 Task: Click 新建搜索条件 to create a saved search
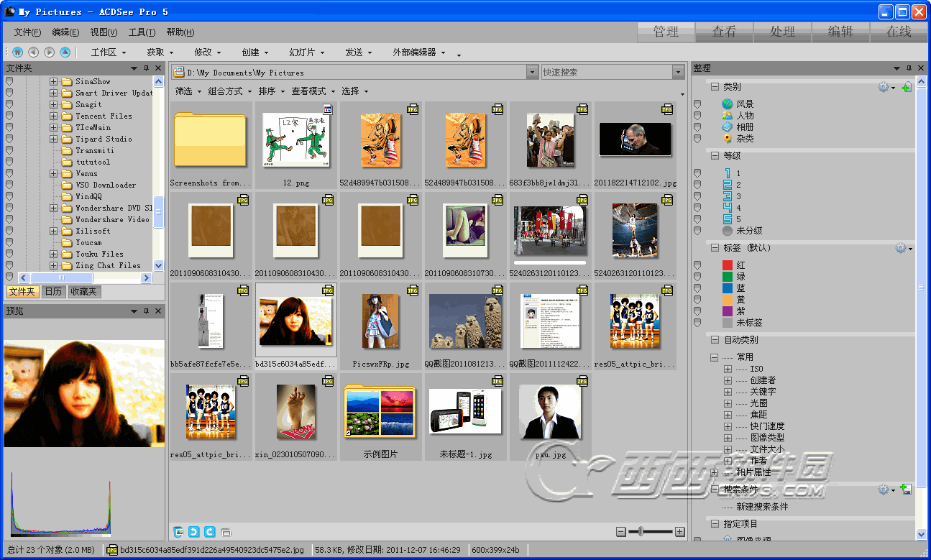[761, 507]
